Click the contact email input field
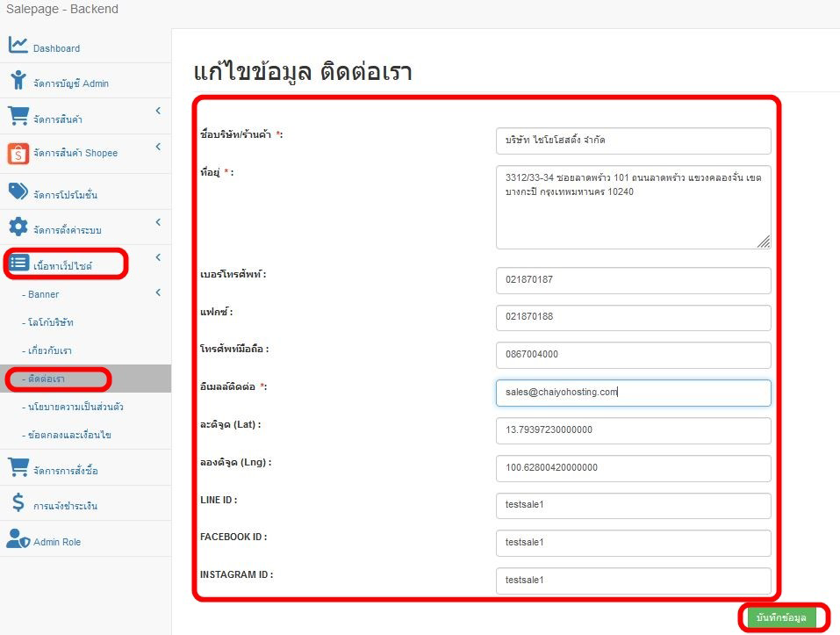840x635 pixels. [633, 393]
